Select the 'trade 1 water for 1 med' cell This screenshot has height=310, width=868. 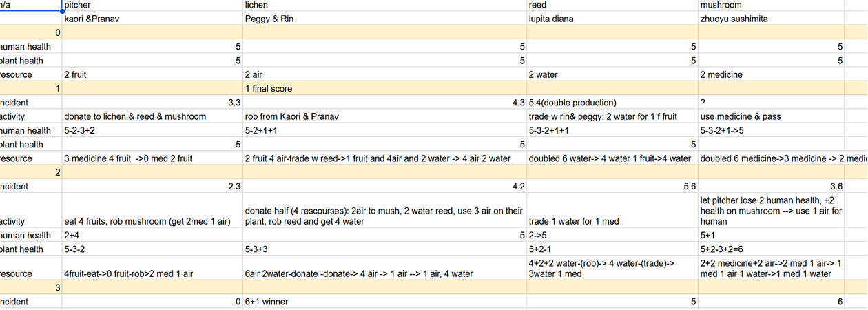pyautogui.click(x=611, y=222)
